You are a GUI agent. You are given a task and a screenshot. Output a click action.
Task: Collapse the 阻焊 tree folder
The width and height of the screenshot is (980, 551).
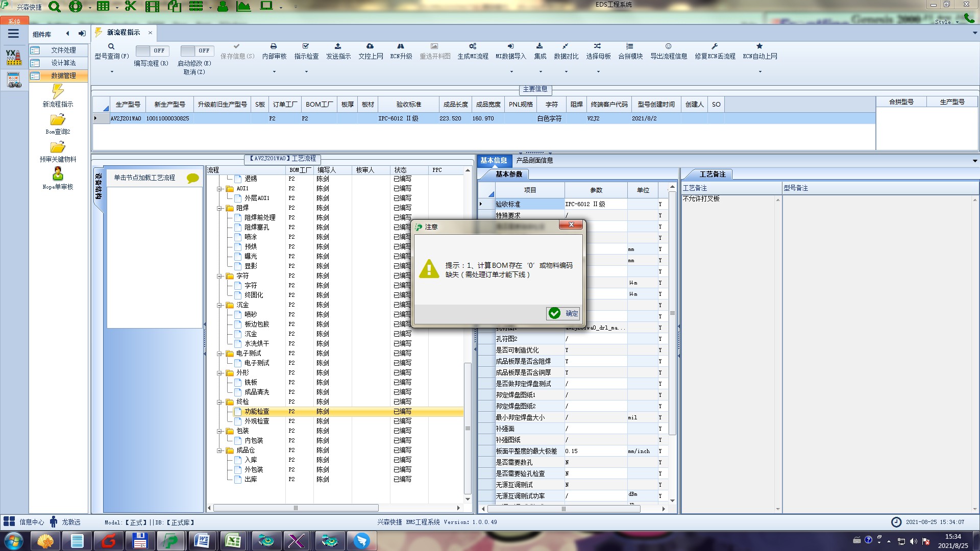pos(219,208)
